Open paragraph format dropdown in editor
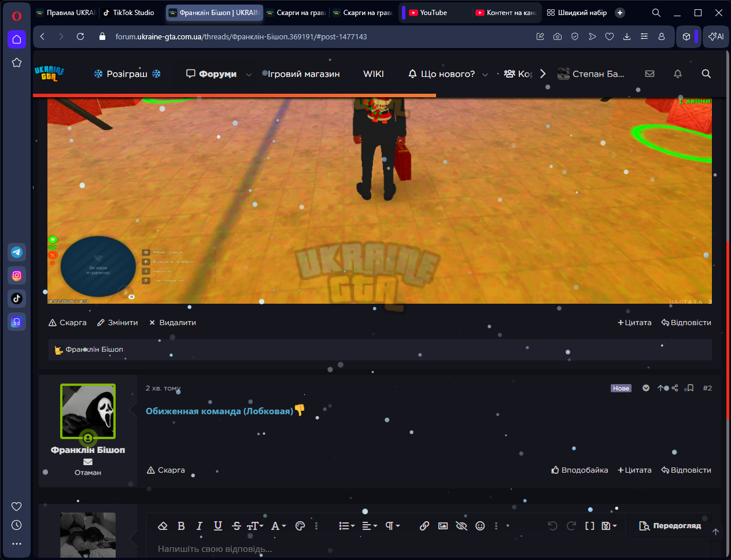The width and height of the screenshot is (731, 560). pos(393,526)
